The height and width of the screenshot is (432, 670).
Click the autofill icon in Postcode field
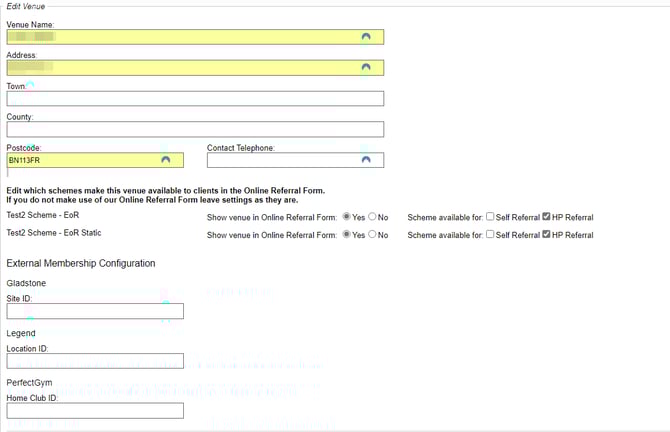165,160
